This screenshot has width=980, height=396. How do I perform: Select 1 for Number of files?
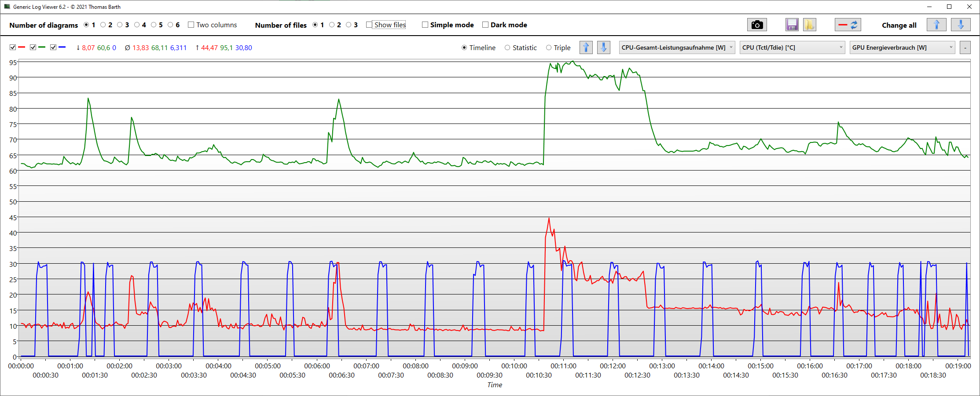click(x=315, y=25)
